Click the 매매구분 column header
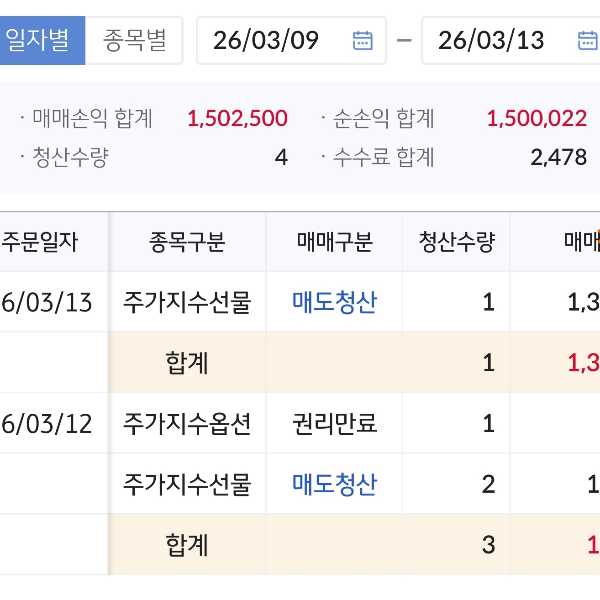Image resolution: width=600 pixels, height=600 pixels. pyautogui.click(x=334, y=241)
